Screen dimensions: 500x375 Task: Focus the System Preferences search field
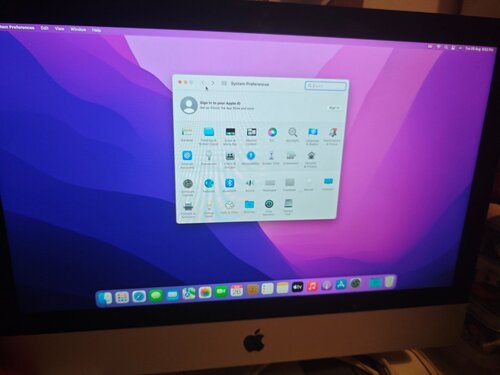tap(326, 86)
